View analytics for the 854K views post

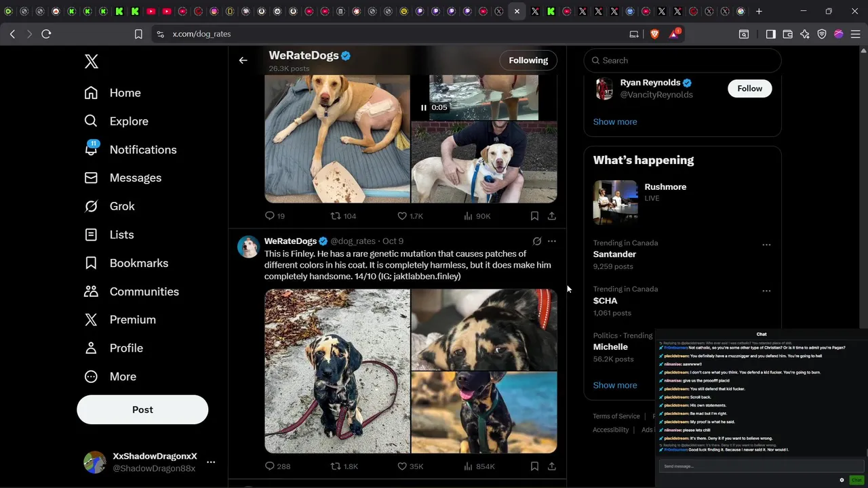click(479, 466)
